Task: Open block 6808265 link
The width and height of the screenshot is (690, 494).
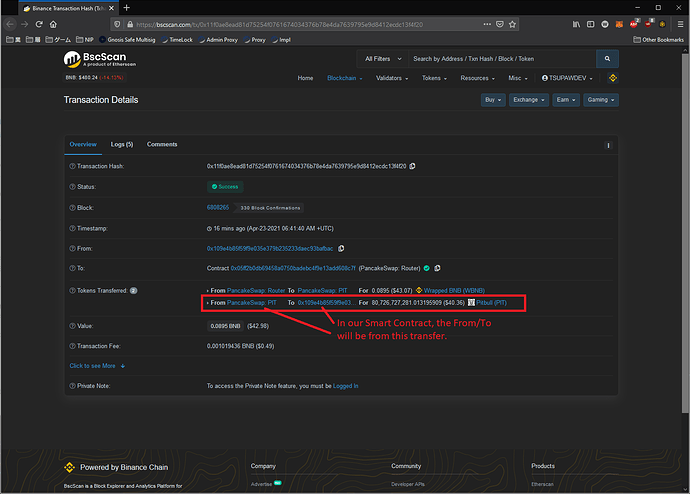Action: tap(218, 207)
